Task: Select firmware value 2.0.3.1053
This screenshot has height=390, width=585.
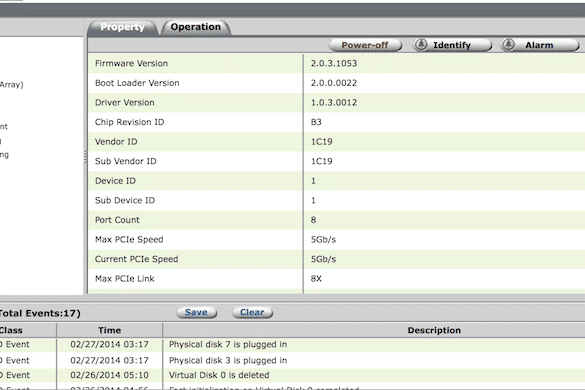Action: [334, 63]
